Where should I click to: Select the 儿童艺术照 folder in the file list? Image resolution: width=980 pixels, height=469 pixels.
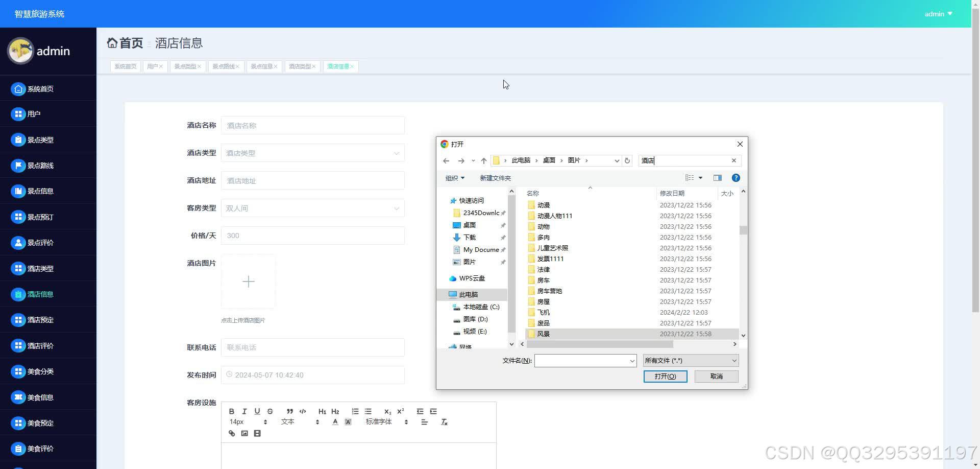click(552, 248)
